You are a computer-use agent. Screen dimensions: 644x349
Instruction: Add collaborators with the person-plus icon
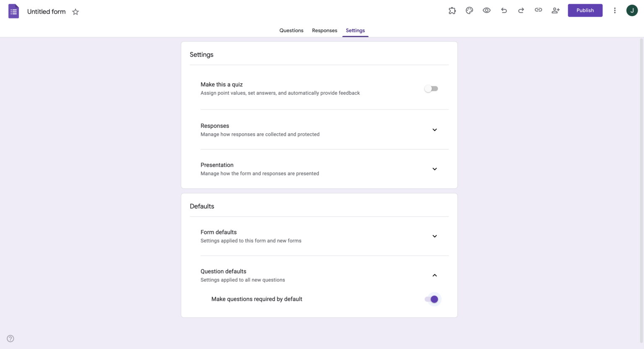[555, 10]
